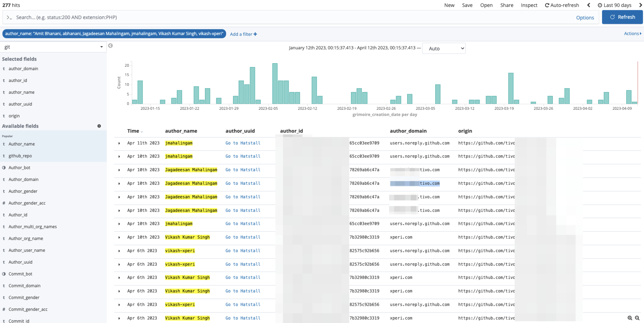Click Go to Hatstall link in first row
644x323 pixels.
coord(243,143)
